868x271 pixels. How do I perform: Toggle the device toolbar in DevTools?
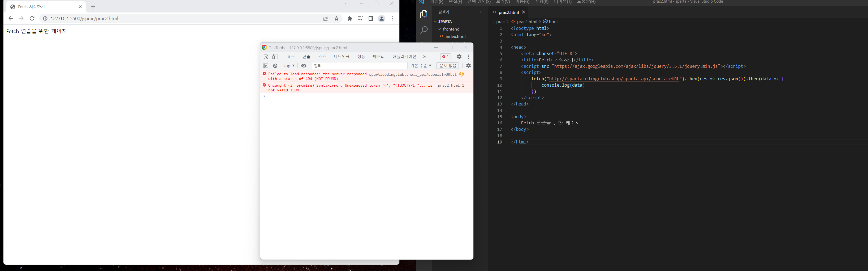[x=275, y=57]
